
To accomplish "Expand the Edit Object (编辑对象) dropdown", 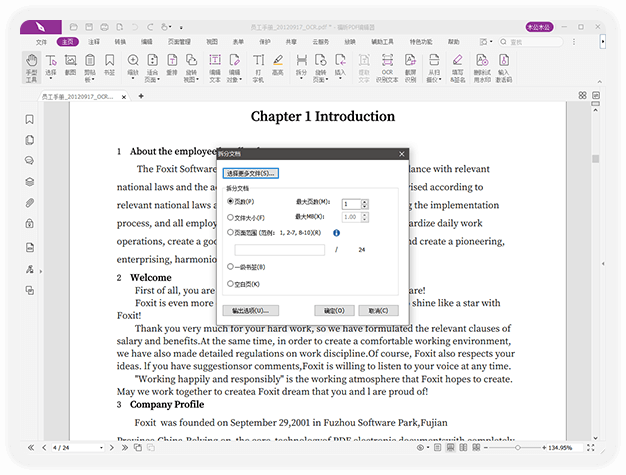I will coord(240,80).
